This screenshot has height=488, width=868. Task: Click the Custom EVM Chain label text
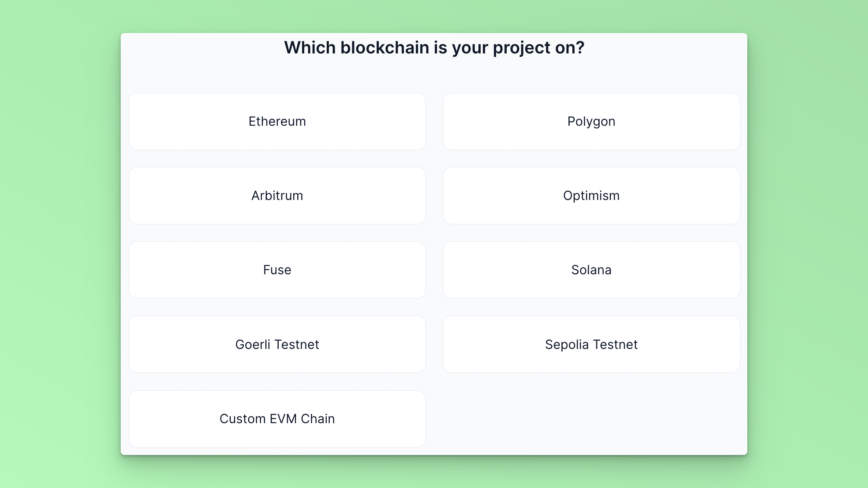click(x=277, y=419)
